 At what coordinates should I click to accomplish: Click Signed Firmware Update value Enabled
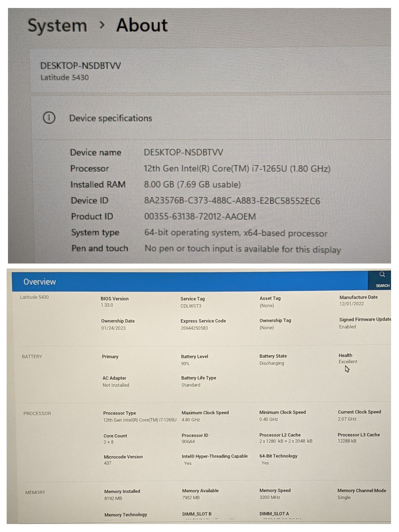[x=348, y=327]
